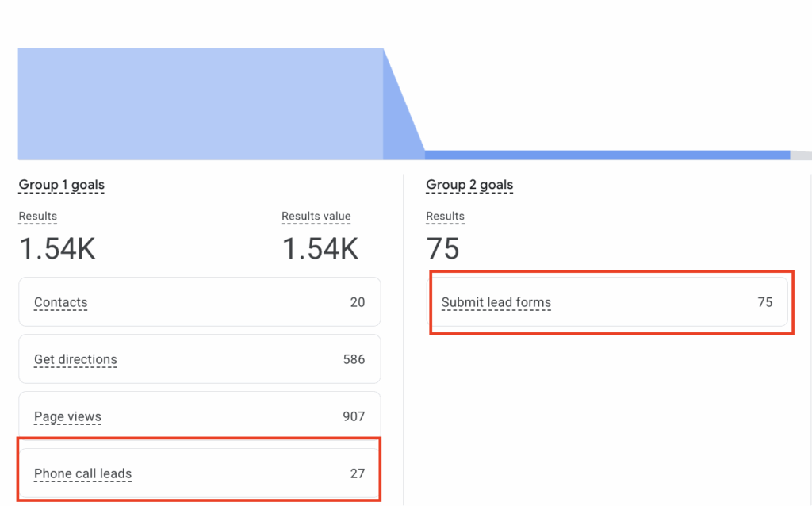Click the Results label under Group 1 goals
The height and width of the screenshot is (506, 812).
38,216
